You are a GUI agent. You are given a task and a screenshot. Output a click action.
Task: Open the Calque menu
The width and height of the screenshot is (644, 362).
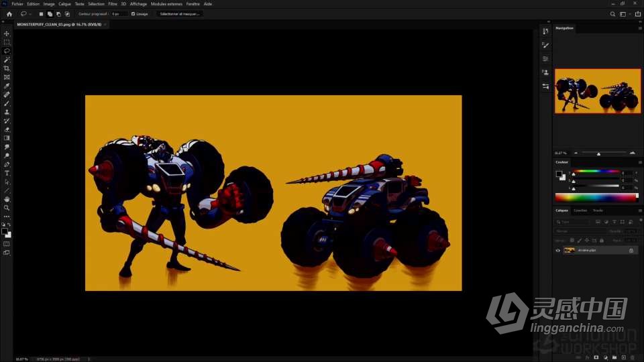[64, 4]
